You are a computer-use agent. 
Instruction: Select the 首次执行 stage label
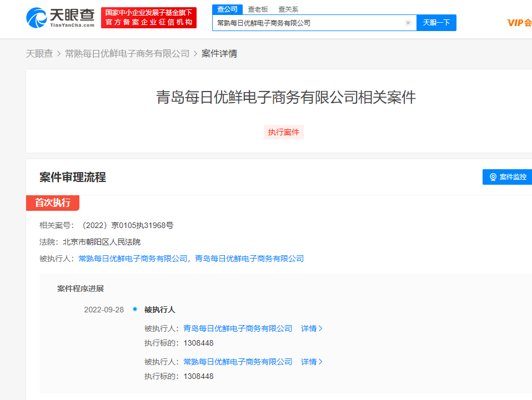tap(53, 202)
